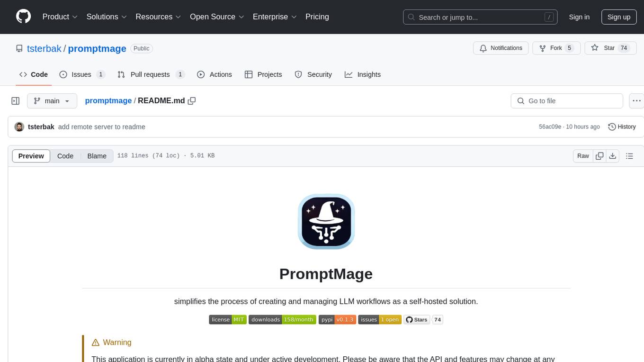Open the Security tab
Viewport: 644px width, 362px height.
point(313,74)
